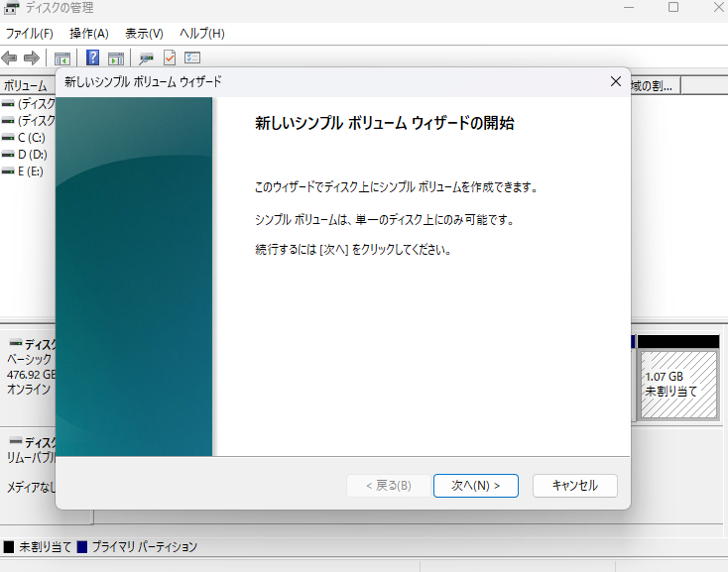Click the Forward arrow toolbar icon
This screenshot has width=728, height=572.
(x=32, y=57)
